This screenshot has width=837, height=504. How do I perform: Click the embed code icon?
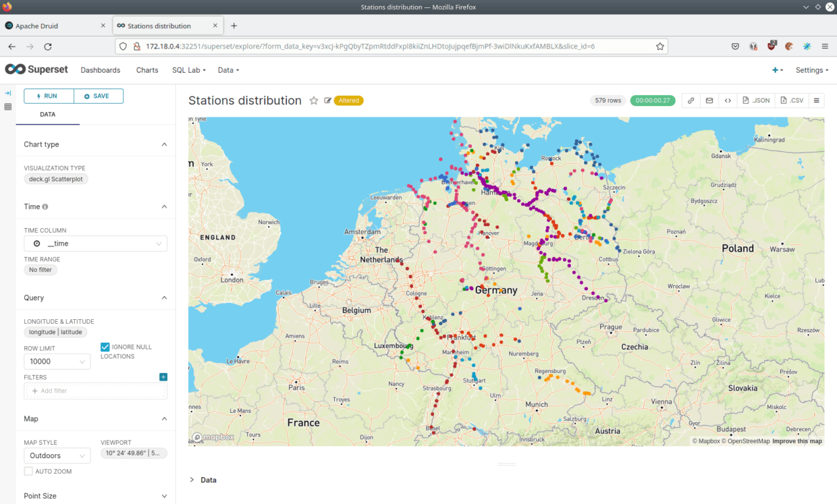(728, 100)
